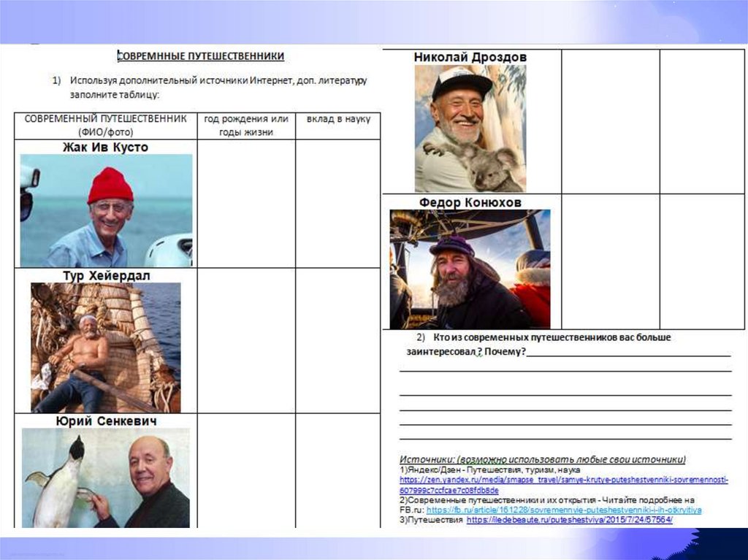The width and height of the screenshot is (748, 560).
Task: Click the header 'год рождения или годы жизни'
Action: click(246, 126)
